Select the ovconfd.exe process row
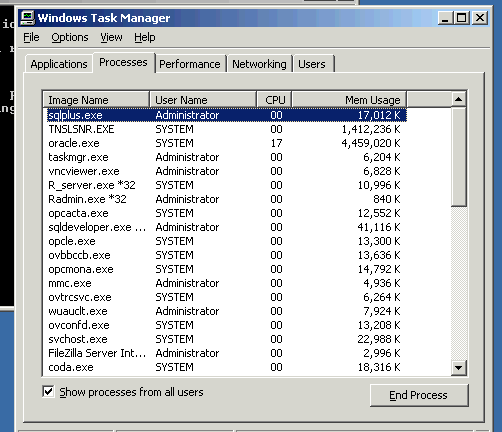Viewport: 502px width, 432px height. (x=227, y=325)
